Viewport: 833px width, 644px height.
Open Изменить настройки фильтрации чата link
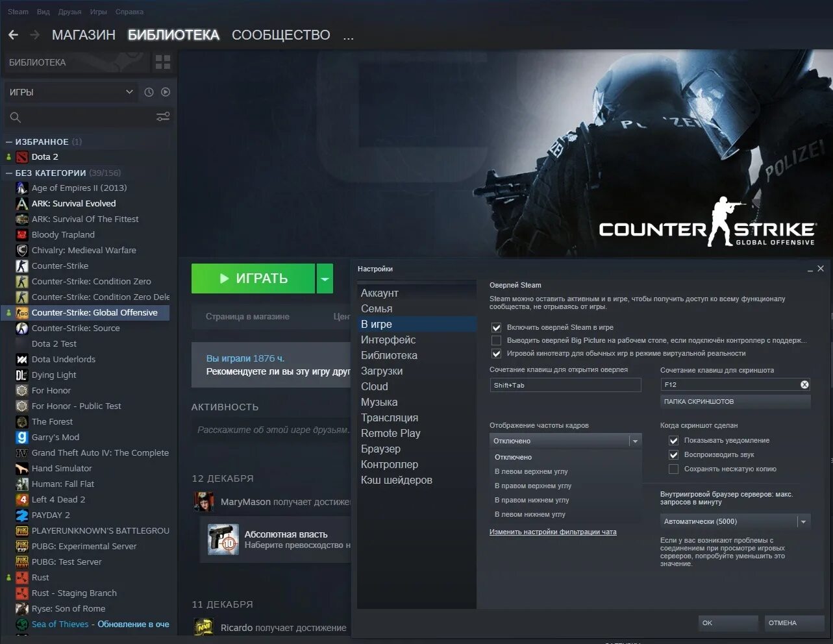click(x=553, y=532)
